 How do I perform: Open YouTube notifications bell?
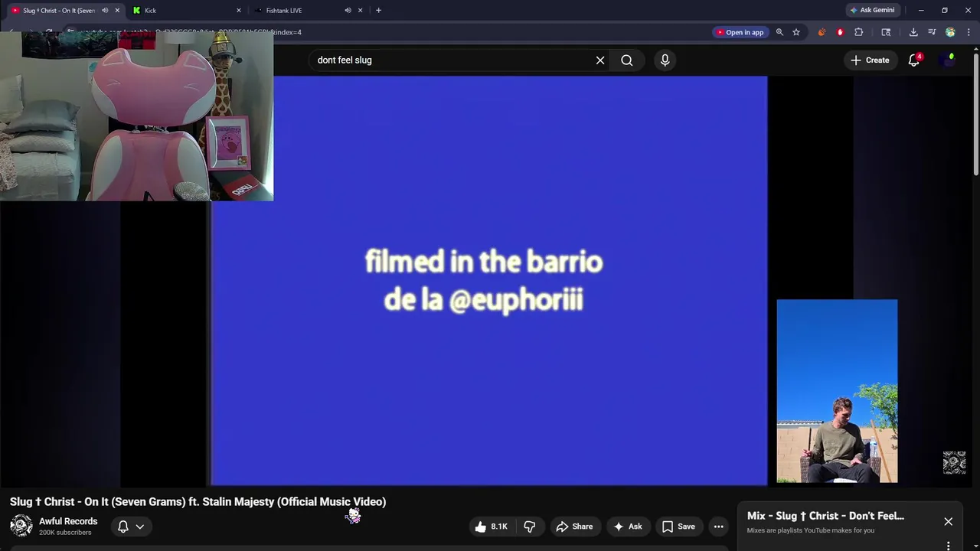(914, 60)
